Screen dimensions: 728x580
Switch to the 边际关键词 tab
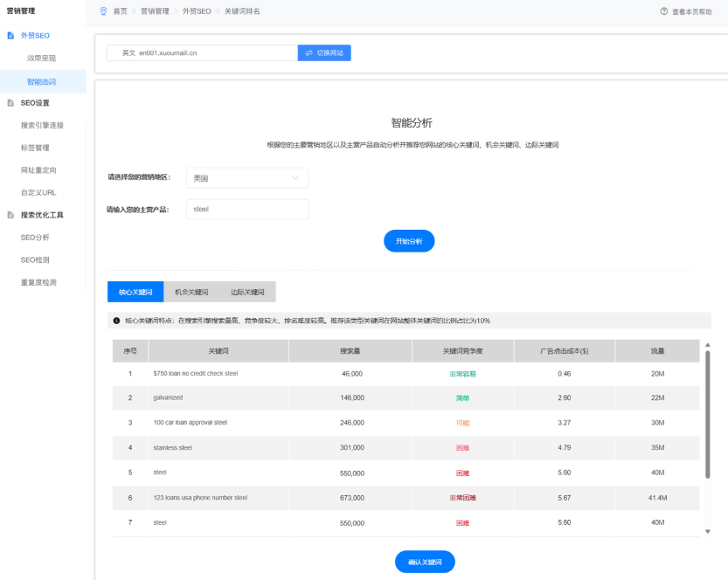click(249, 292)
